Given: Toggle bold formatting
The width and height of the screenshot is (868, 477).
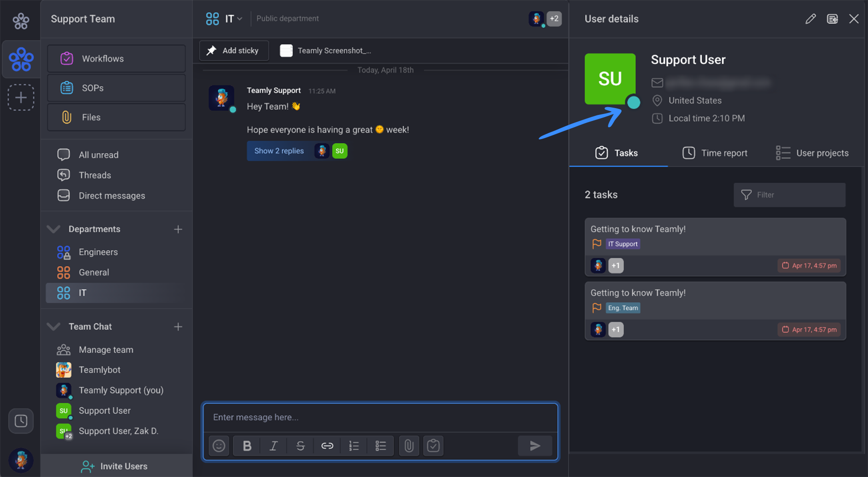Looking at the screenshot, I should (247, 446).
